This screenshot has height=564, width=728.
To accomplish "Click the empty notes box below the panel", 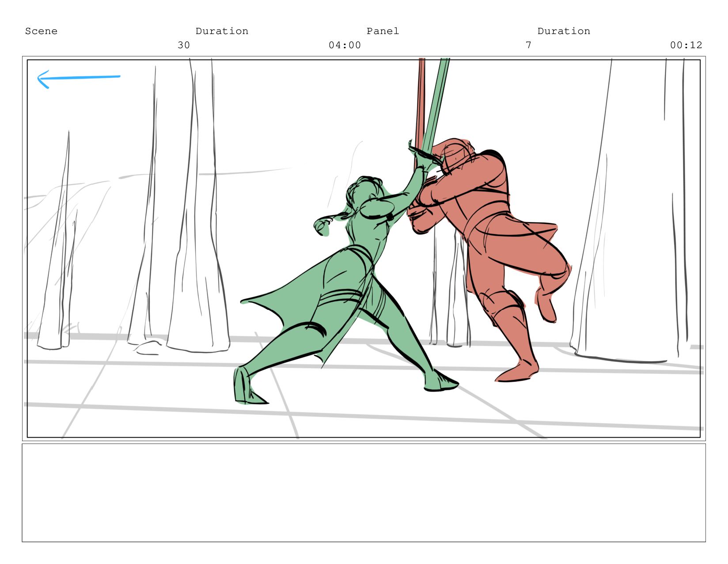I will 364,492.
